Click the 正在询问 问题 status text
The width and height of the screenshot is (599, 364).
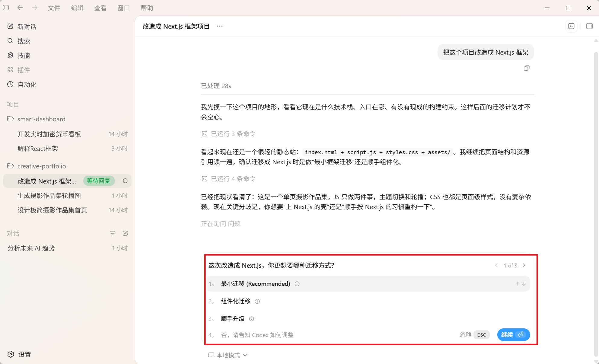click(x=221, y=224)
